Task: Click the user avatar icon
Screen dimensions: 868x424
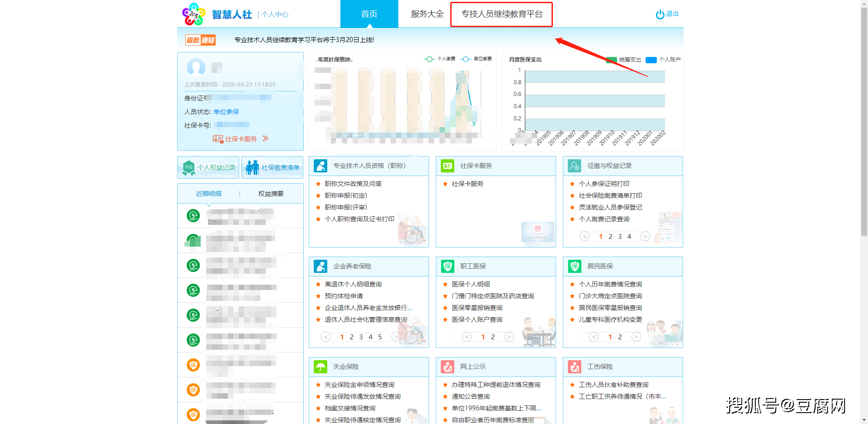Action: [x=196, y=67]
